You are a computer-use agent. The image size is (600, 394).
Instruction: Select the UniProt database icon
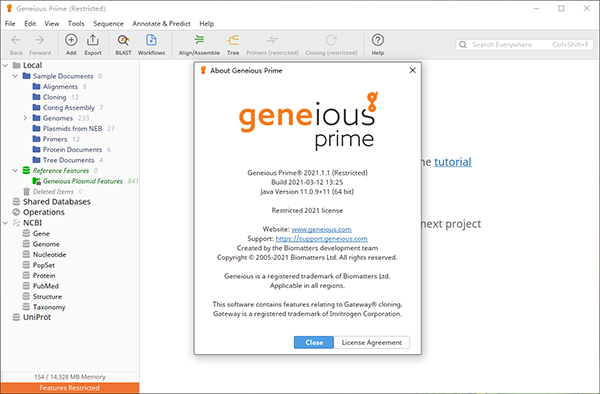(16, 317)
